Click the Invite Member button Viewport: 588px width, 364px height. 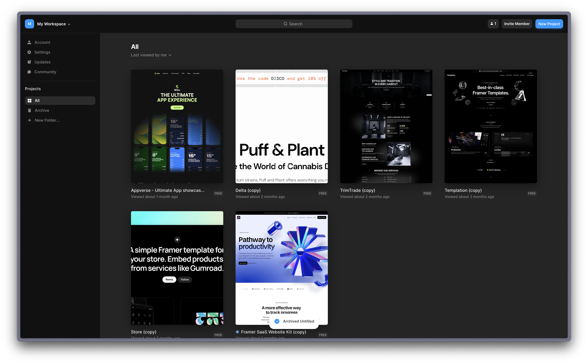click(x=517, y=24)
